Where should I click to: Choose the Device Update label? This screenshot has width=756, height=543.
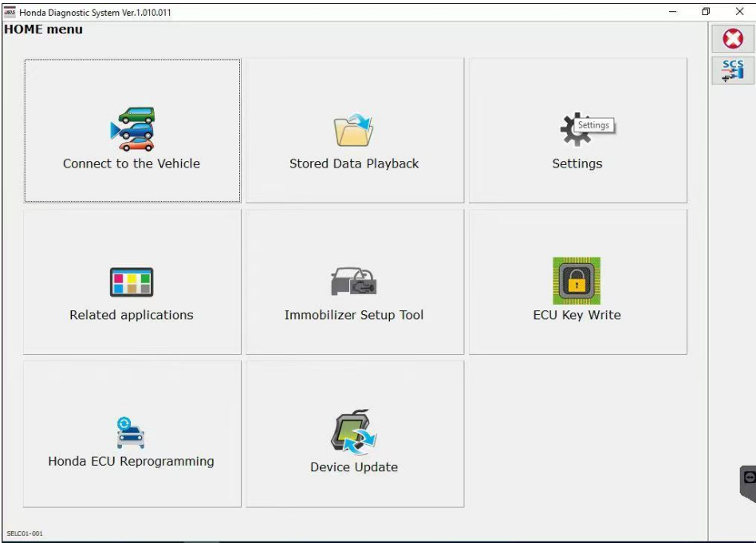pyautogui.click(x=354, y=467)
